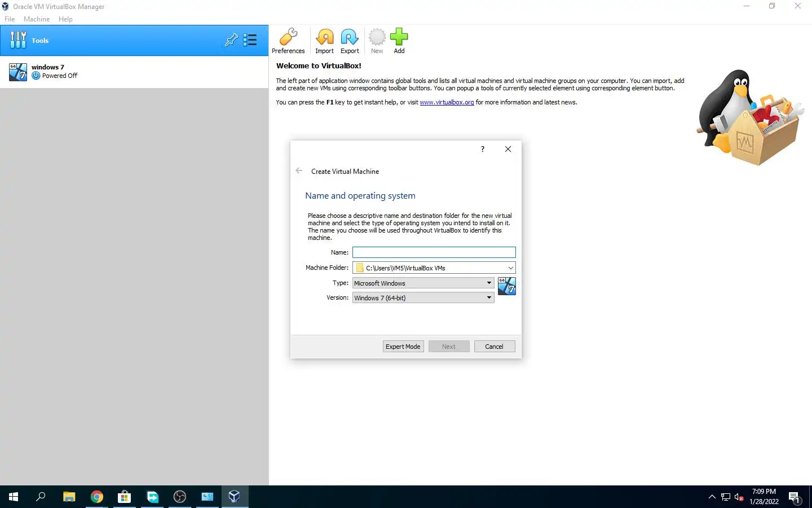Click the Machine Folder folder icon

[x=360, y=268]
